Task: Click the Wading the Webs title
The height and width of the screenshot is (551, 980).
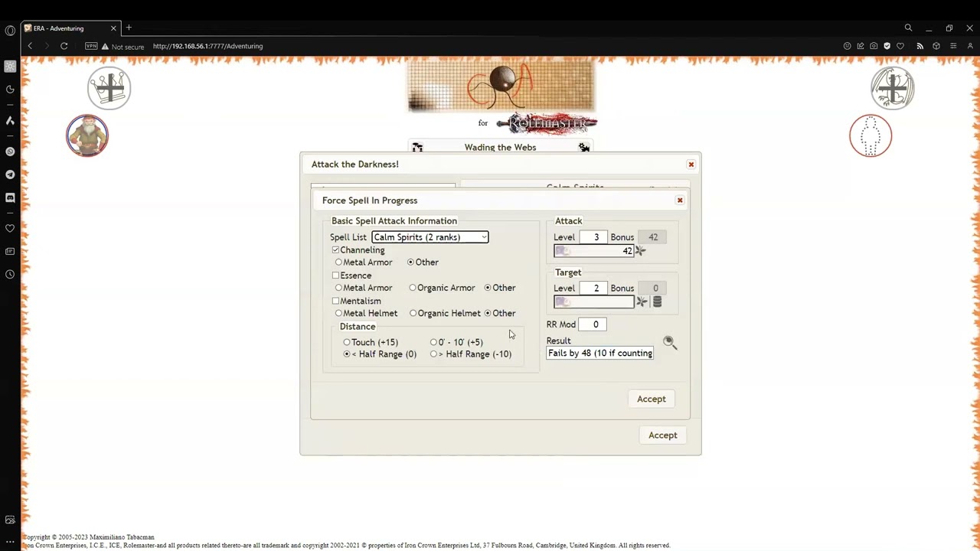Action: 500,148
